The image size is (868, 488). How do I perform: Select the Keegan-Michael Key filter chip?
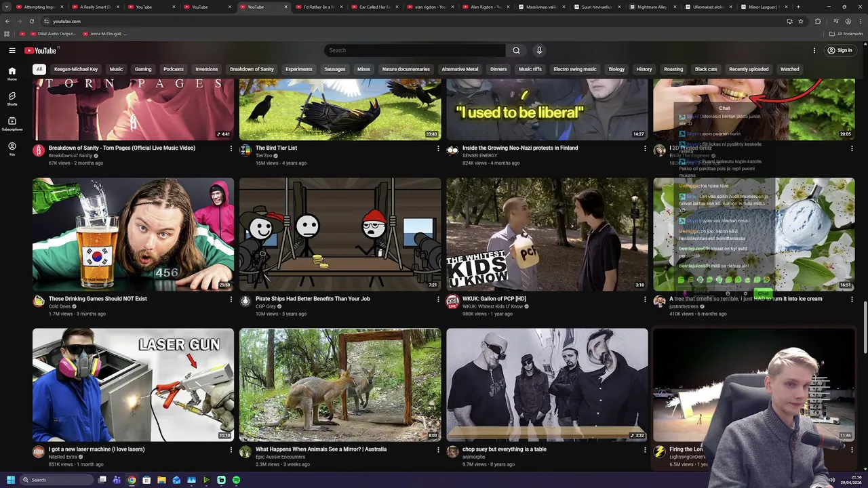coord(76,69)
